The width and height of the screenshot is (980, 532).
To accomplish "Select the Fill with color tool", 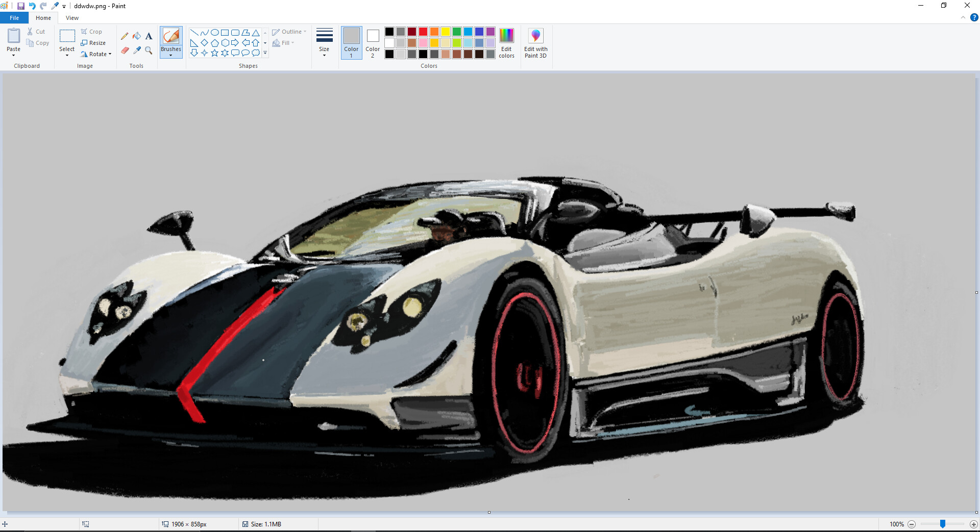I will (x=137, y=36).
